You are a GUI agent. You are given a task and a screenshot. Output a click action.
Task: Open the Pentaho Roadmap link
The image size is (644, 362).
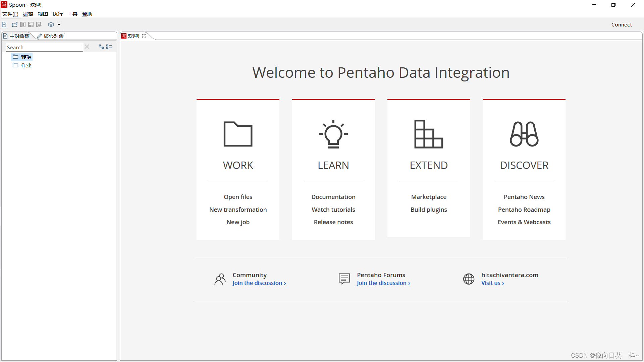(x=524, y=209)
